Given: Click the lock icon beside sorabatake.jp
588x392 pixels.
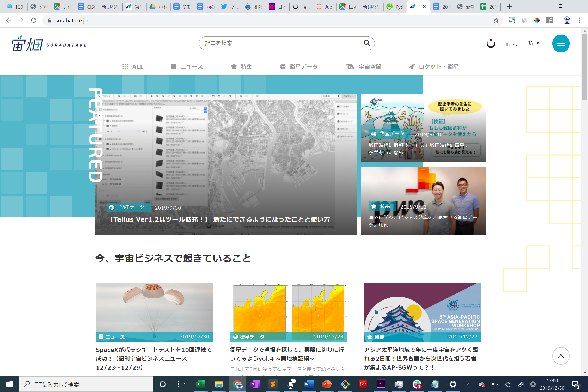Looking at the screenshot, I should tap(49, 21).
